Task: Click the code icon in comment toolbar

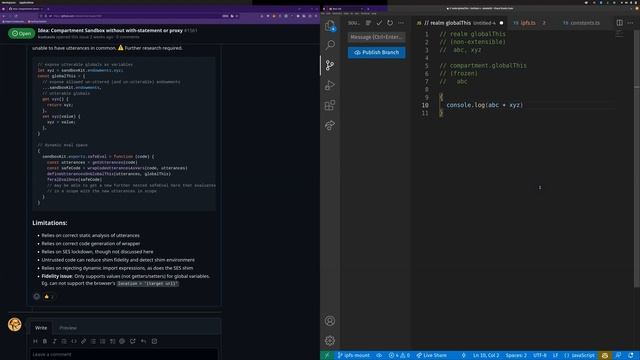Action: (74, 341)
